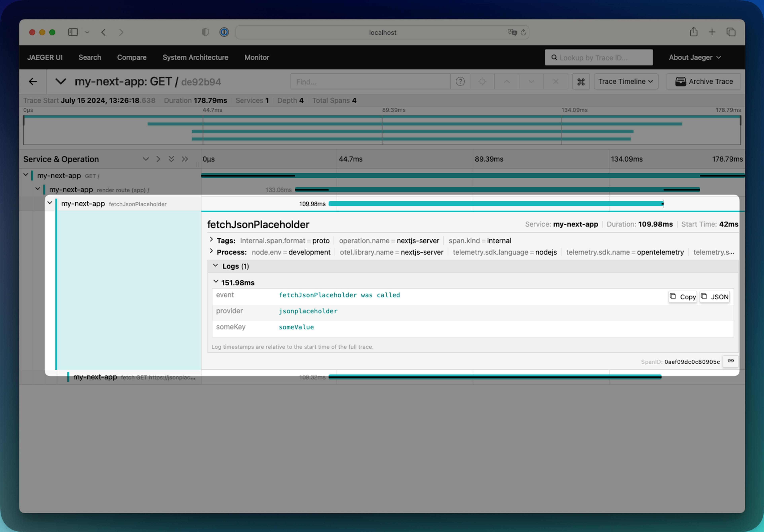Open the Monitor page

pyautogui.click(x=256, y=58)
